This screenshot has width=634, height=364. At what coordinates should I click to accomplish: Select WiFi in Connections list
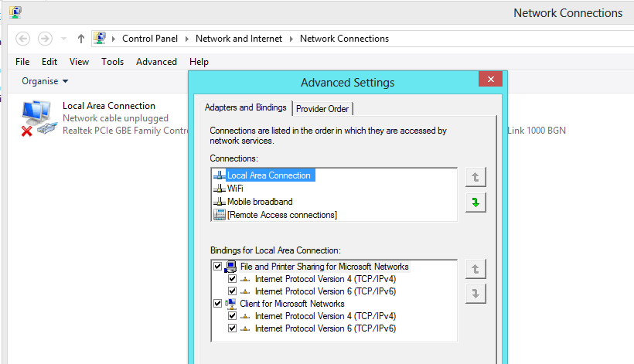click(235, 189)
